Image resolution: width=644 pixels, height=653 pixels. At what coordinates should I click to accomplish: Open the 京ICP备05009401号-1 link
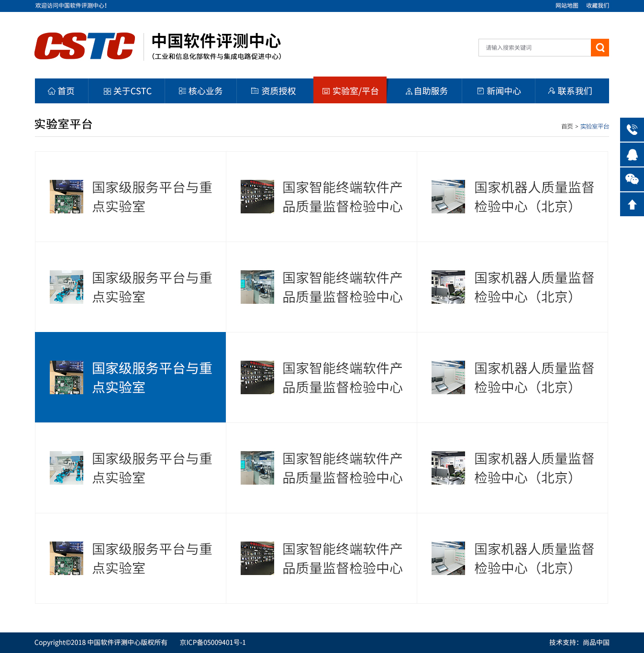tap(212, 642)
